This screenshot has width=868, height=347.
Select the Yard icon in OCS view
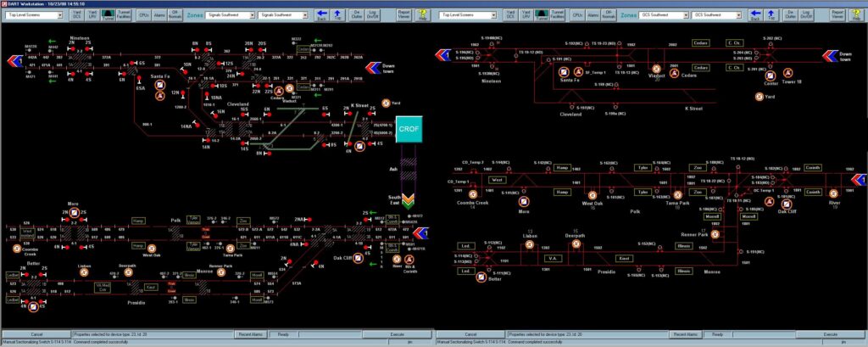(759, 97)
